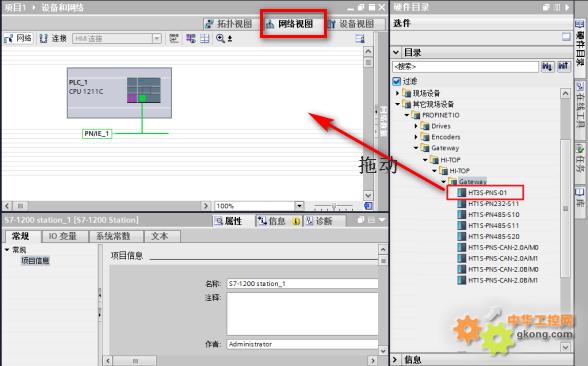Toggle the Filter checkbox in hardware catalog
Screen dimensions: 588x366
pyautogui.click(x=396, y=81)
